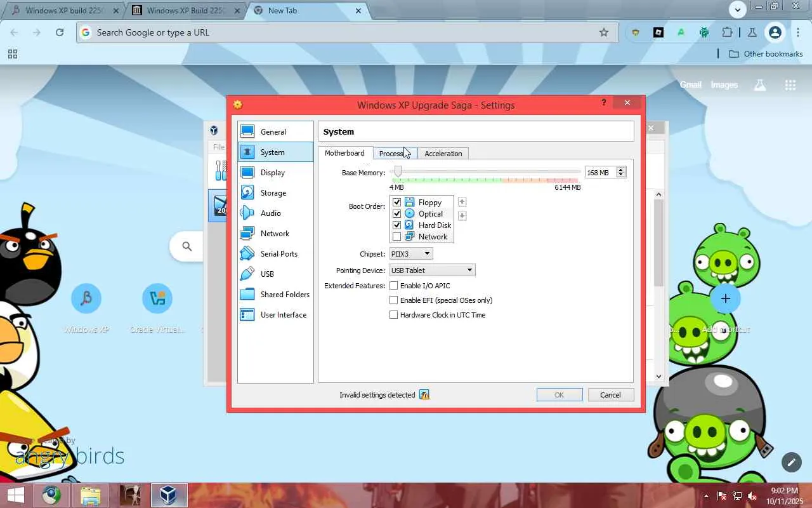Open the Apps grid in bookmarks bar
812x508 pixels.
pyautogui.click(x=13, y=54)
